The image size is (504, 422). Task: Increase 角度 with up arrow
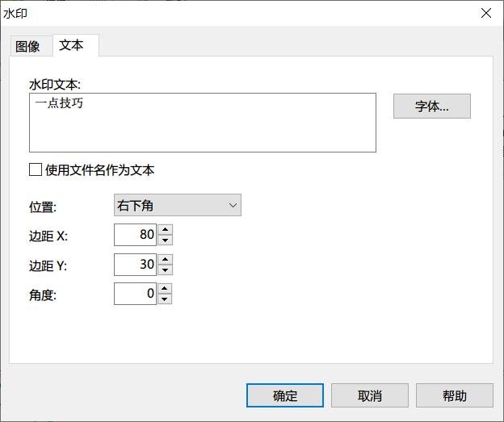click(x=165, y=288)
